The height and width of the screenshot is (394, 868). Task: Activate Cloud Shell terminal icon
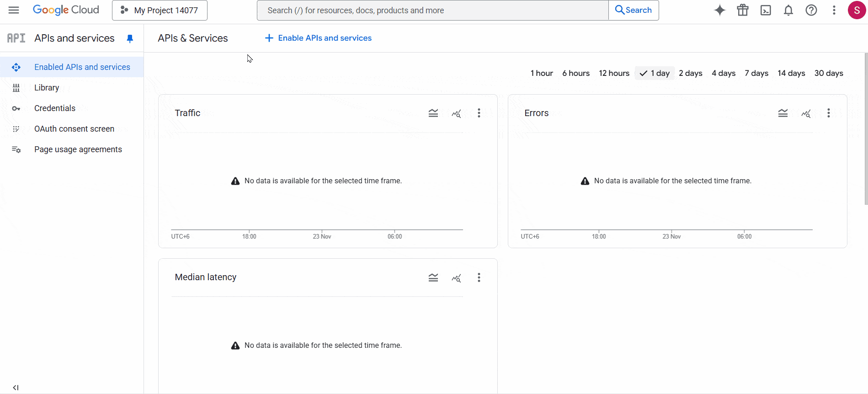tap(765, 10)
